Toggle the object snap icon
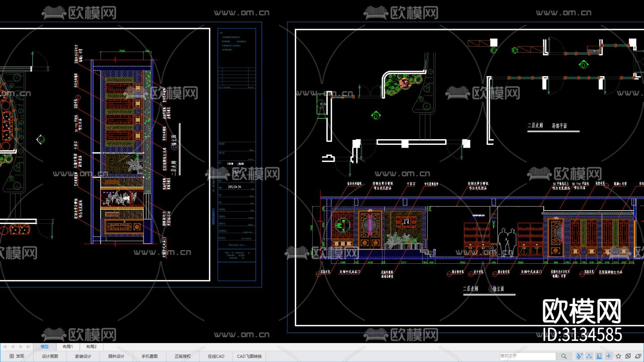Screen dimensions: 644x362 pos(579,356)
